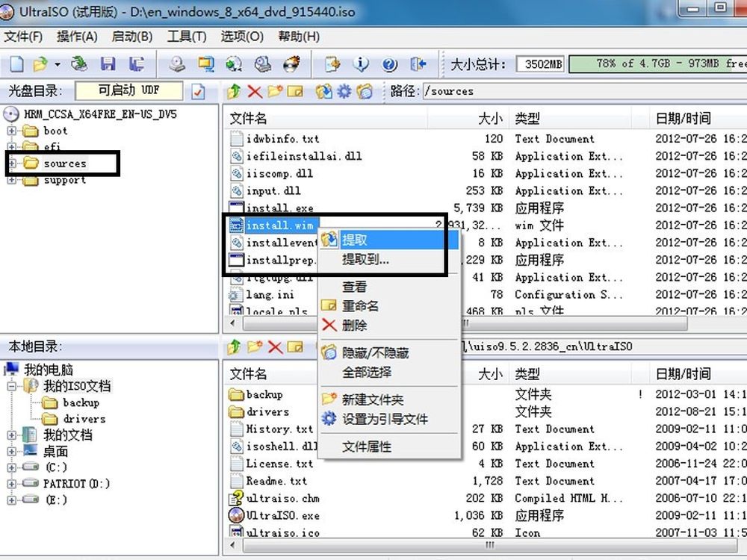The image size is (747, 560).
Task: Expand the (C:) drive node
Action: point(11,467)
